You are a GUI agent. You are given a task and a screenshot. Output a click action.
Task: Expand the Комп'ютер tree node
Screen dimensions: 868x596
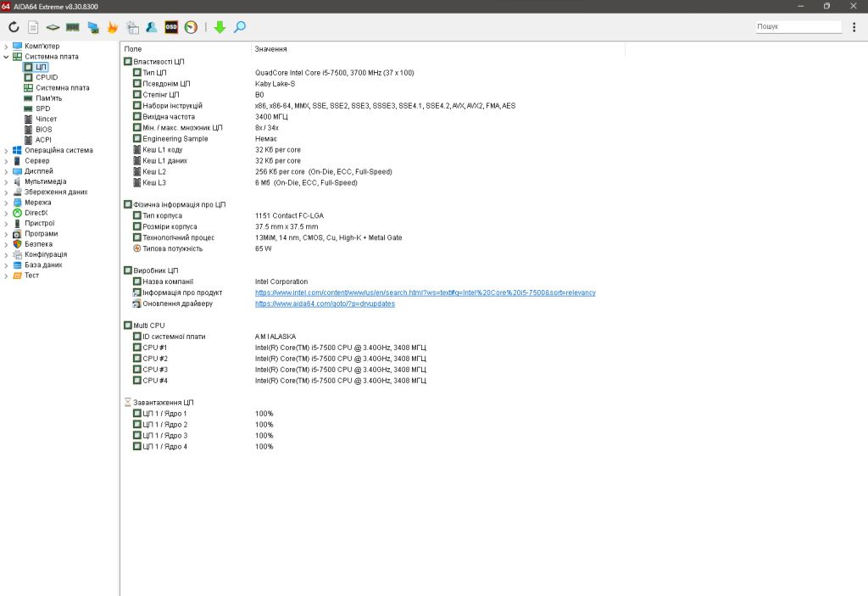click(x=6, y=47)
